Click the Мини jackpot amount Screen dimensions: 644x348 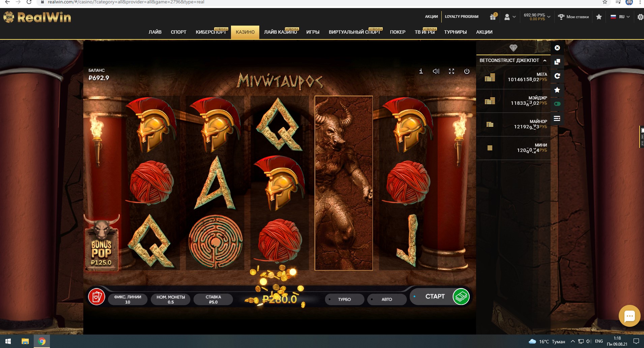click(532, 150)
